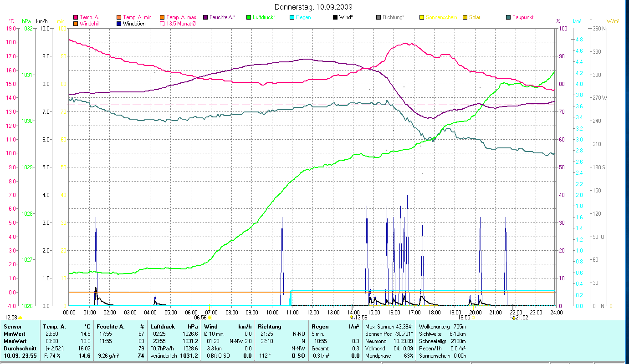
Task: Click the Windböen legend label
Action: coord(134,23)
